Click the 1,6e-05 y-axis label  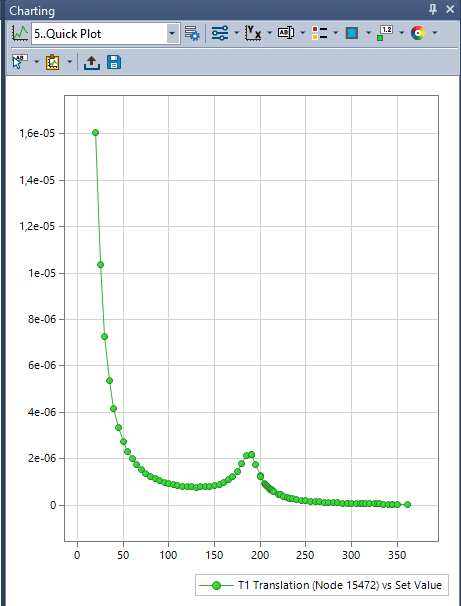click(x=36, y=133)
